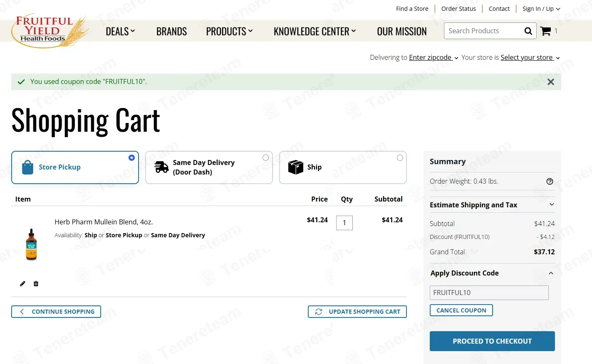Select the Same Day Delivery radio button
This screenshot has height=364, width=592.
click(265, 157)
